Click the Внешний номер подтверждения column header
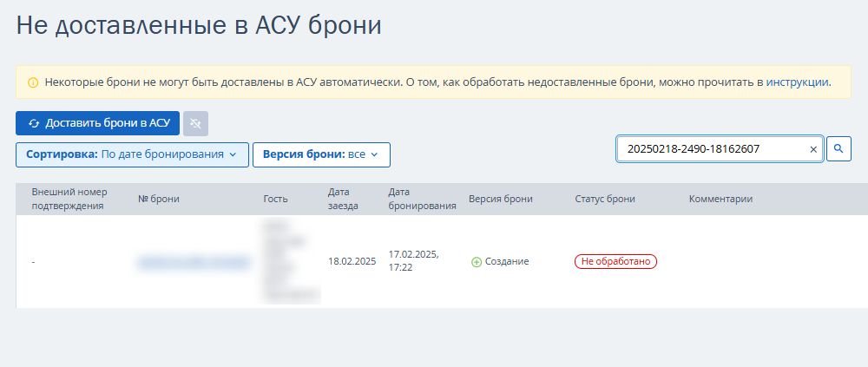 coord(69,199)
